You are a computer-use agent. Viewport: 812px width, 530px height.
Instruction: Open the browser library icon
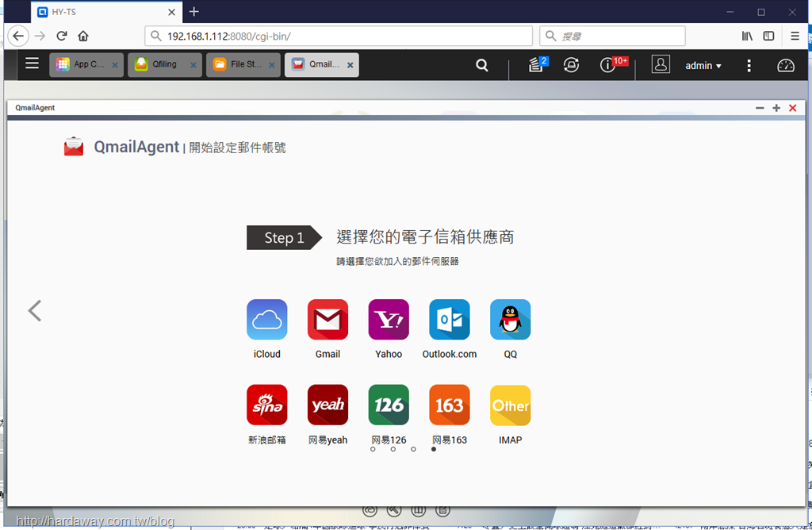(x=747, y=36)
